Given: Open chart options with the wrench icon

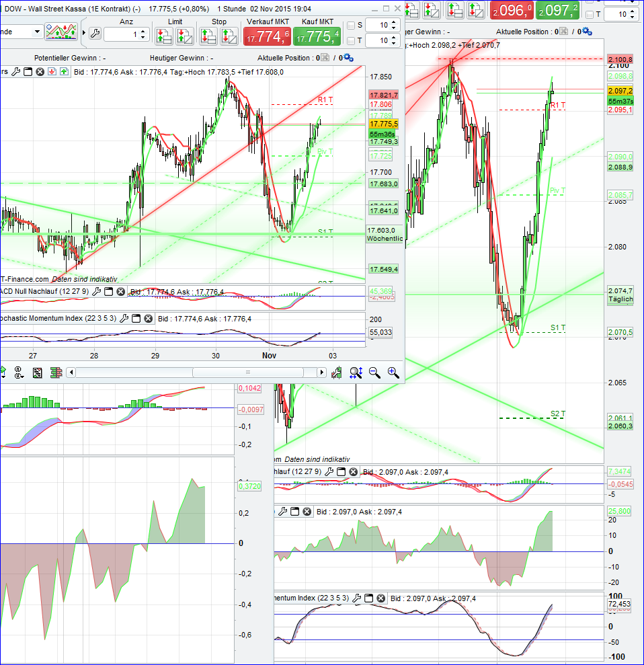Looking at the screenshot, I should pos(96,32).
